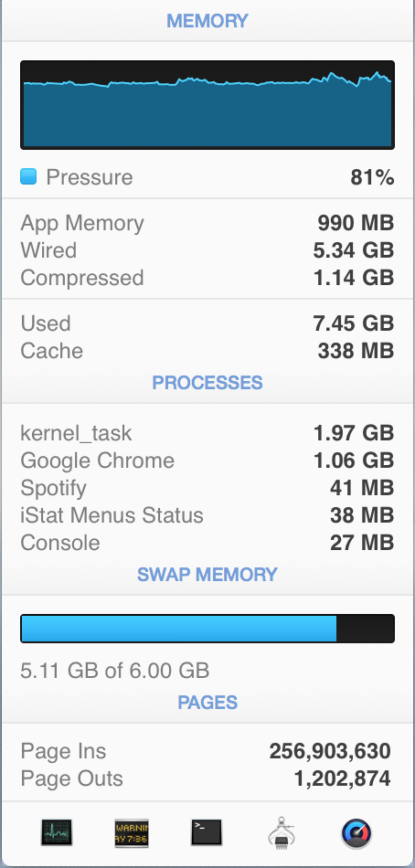Click the memory pressure history graph
Viewport: 415px width, 868px height.
pos(207,105)
